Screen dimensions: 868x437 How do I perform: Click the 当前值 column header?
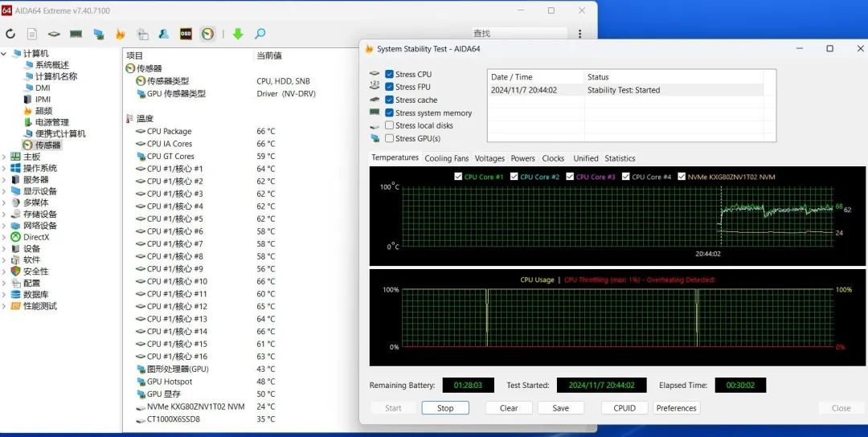(x=269, y=55)
